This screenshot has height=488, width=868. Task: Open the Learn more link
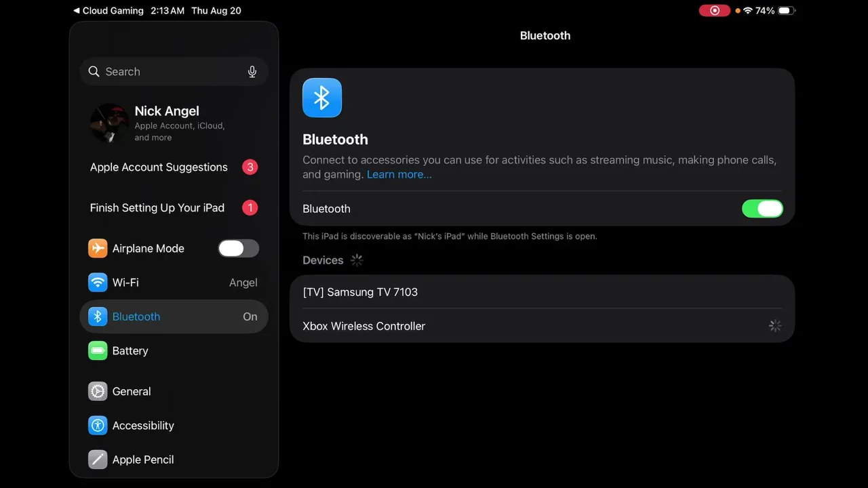[x=399, y=175]
